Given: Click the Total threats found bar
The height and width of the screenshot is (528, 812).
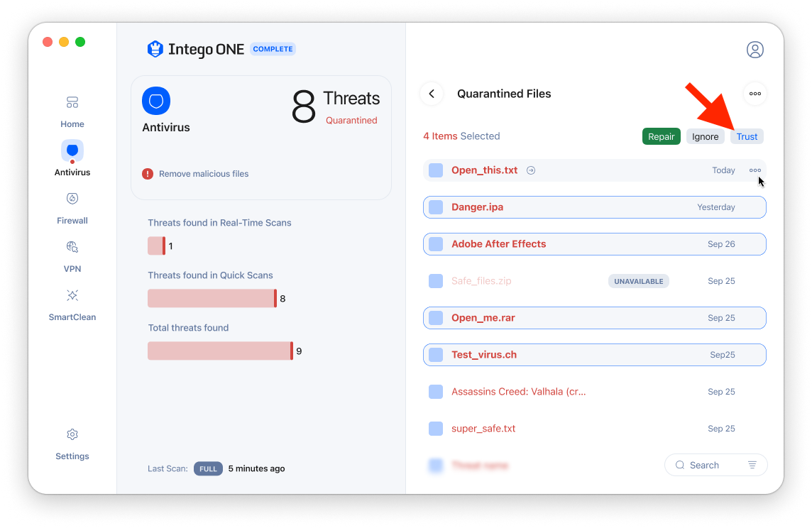Looking at the screenshot, I should pos(221,351).
